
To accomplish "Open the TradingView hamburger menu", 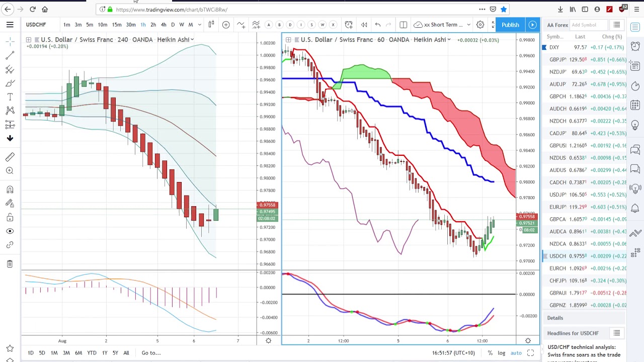I will [10, 24].
